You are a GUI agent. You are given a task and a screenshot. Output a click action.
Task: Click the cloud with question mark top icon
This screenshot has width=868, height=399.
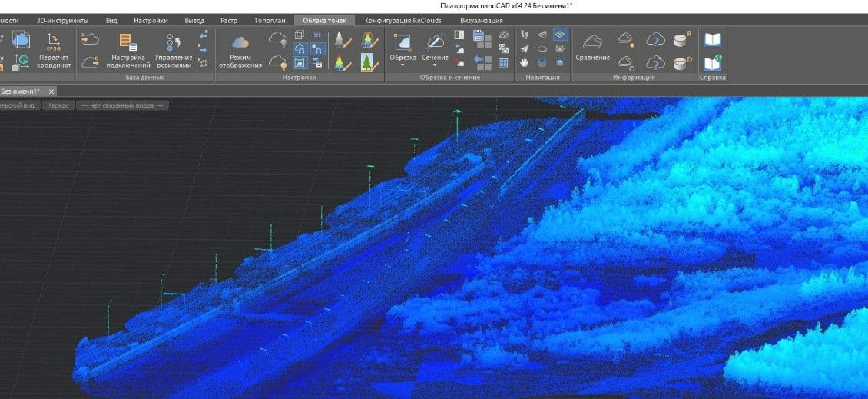[x=655, y=40]
